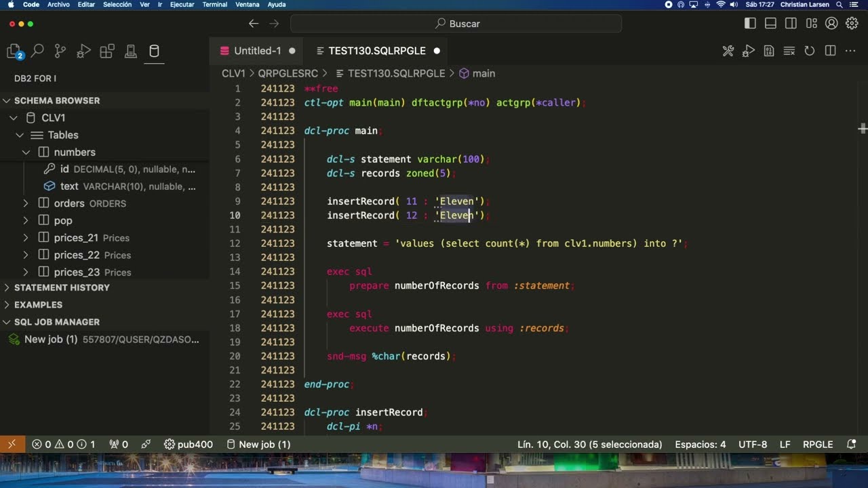Switch to the Untitled-1 tab
This screenshot has width=868, height=488.
(x=258, y=51)
